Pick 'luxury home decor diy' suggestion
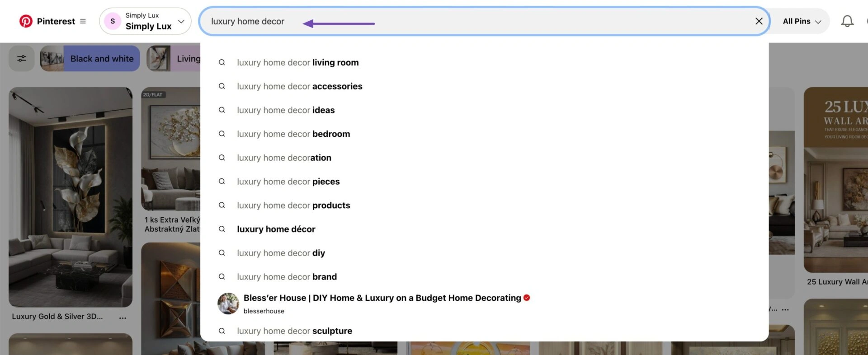The image size is (868, 355). tap(281, 253)
